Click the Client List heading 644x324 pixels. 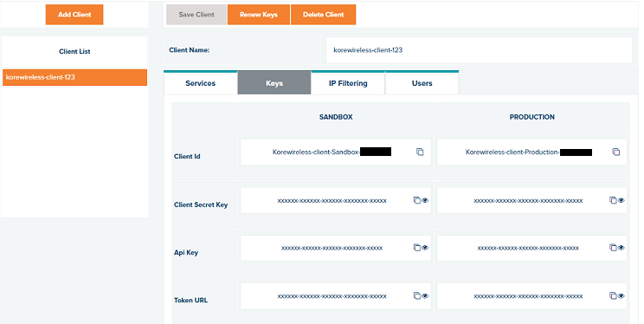[x=74, y=51]
